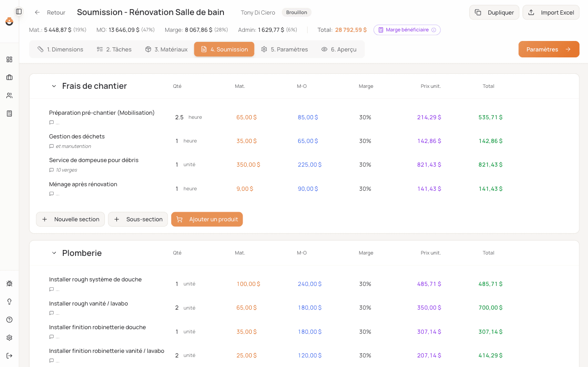This screenshot has height=367, width=588.
Task: Open the 6. Aperçu tab
Action: 339,49
